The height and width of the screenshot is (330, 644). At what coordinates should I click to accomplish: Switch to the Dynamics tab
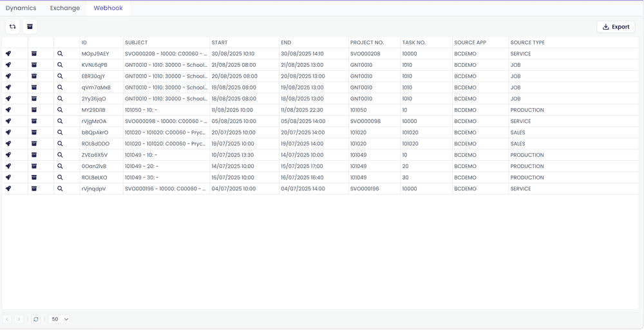coord(21,8)
